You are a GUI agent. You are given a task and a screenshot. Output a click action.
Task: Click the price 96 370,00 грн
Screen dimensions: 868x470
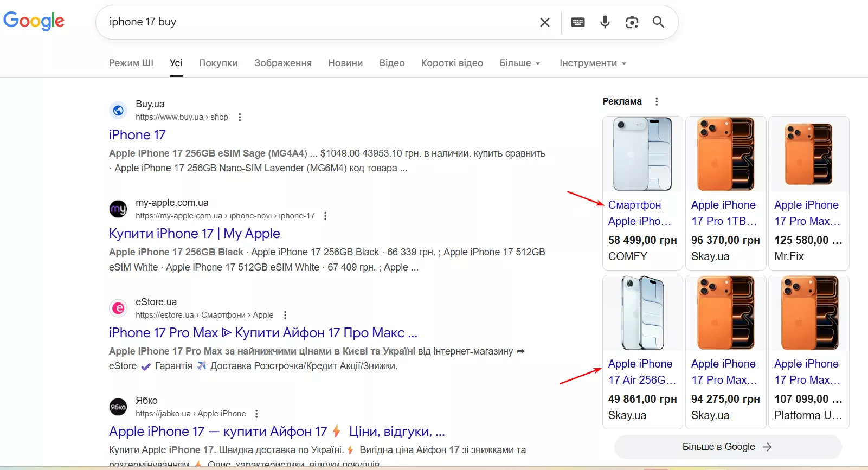coord(725,240)
